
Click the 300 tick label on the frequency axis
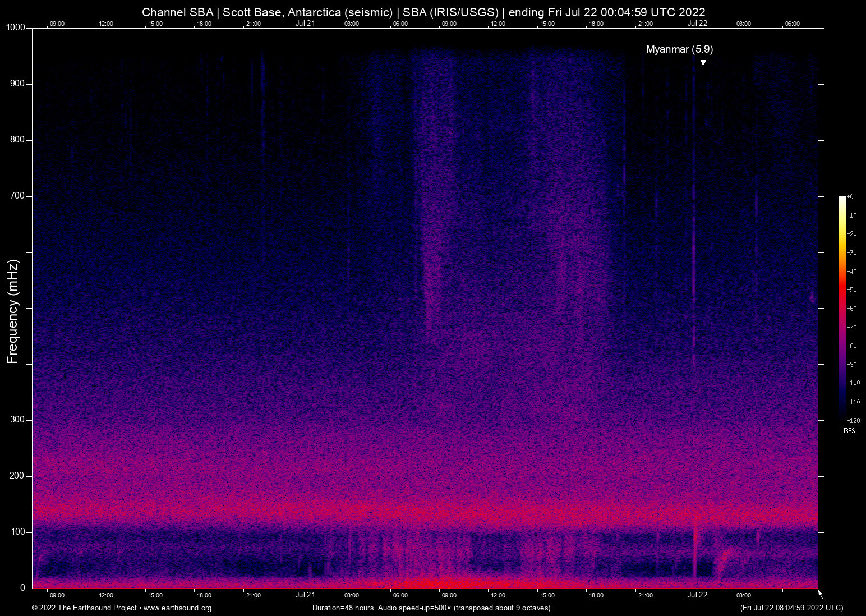click(x=19, y=420)
